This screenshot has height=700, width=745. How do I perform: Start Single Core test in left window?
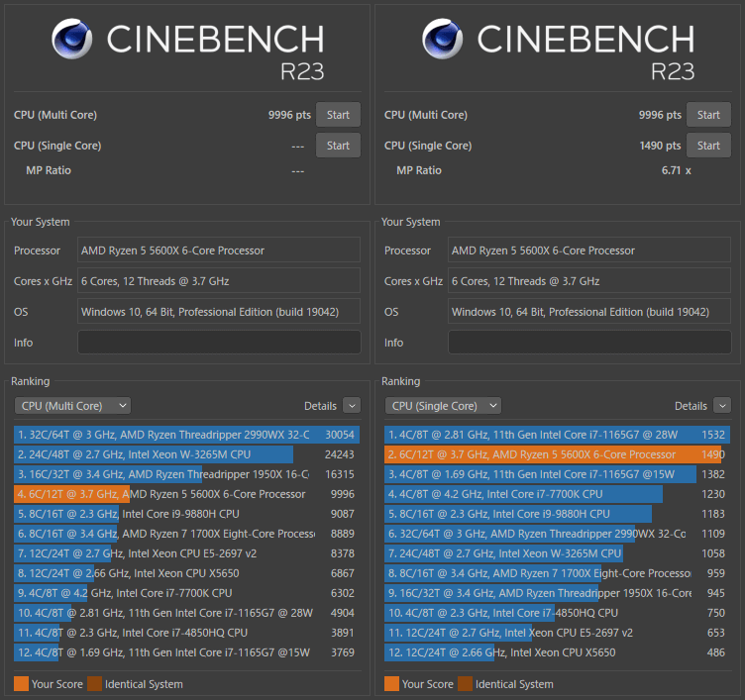click(338, 146)
